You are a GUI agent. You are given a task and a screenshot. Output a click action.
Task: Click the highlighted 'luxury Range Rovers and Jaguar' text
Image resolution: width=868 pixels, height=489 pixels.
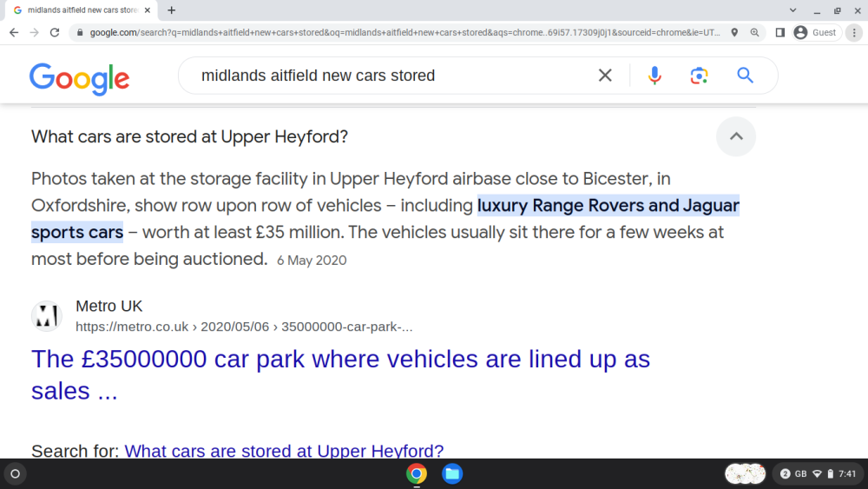(608, 206)
